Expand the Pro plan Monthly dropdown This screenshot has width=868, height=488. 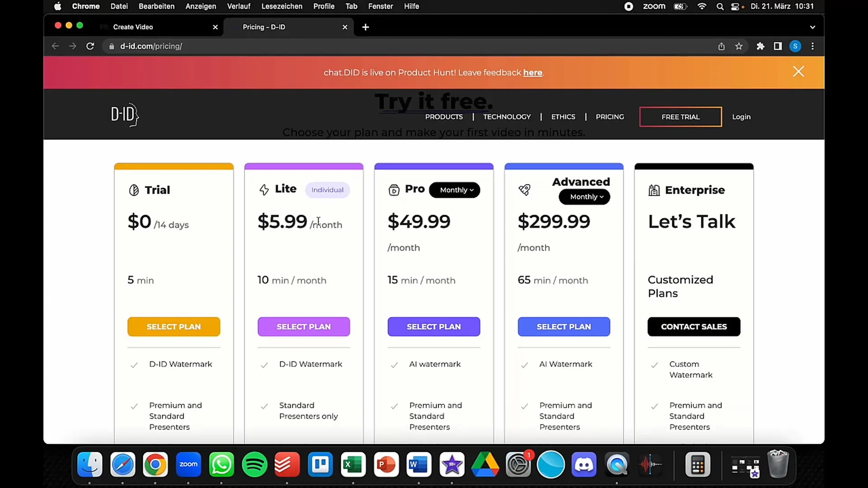click(455, 189)
